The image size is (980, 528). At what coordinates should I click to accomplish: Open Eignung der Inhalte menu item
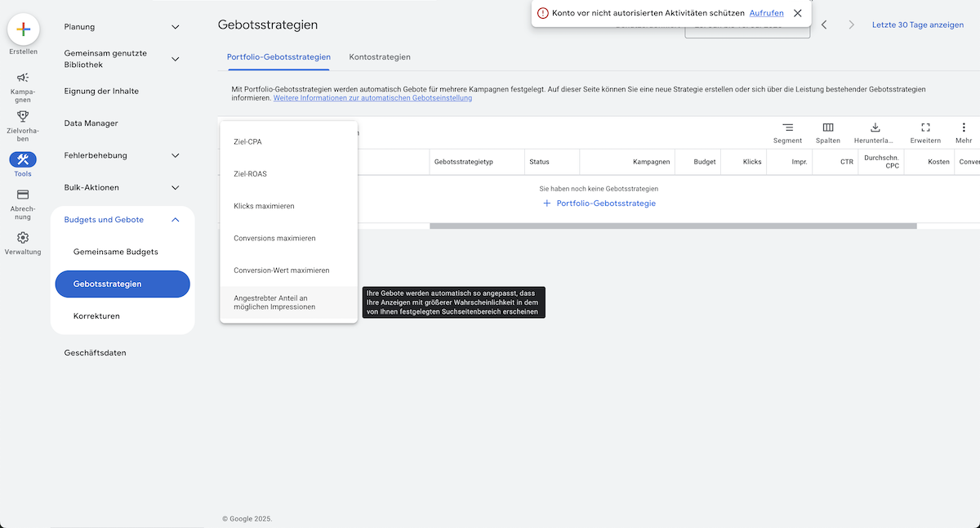coord(101,91)
